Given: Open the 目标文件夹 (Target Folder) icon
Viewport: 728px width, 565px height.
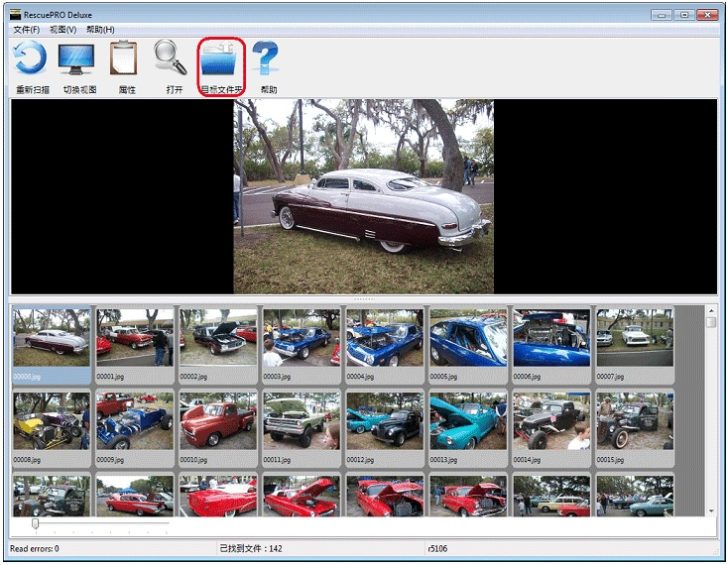Looking at the screenshot, I should pyautogui.click(x=221, y=61).
